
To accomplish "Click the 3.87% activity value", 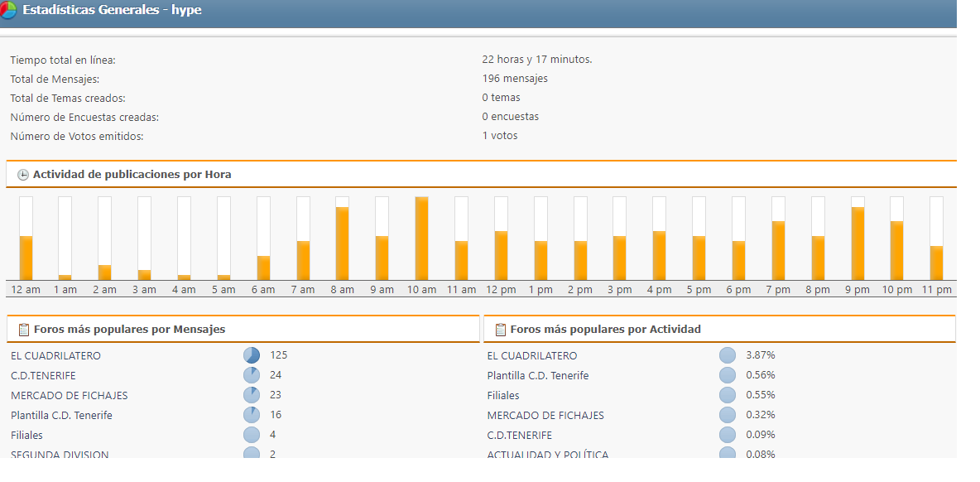I will (761, 355).
